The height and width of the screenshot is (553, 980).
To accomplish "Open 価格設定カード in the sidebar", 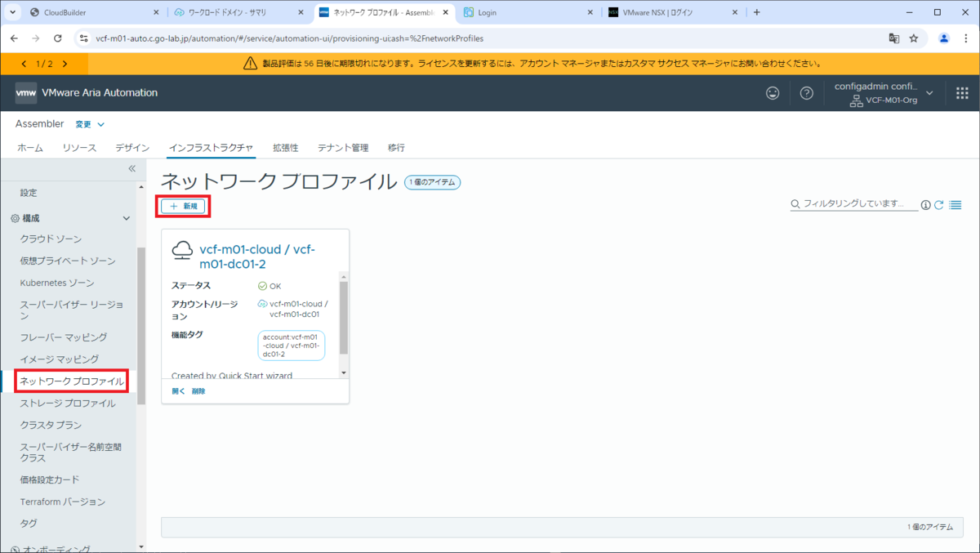I will click(50, 479).
